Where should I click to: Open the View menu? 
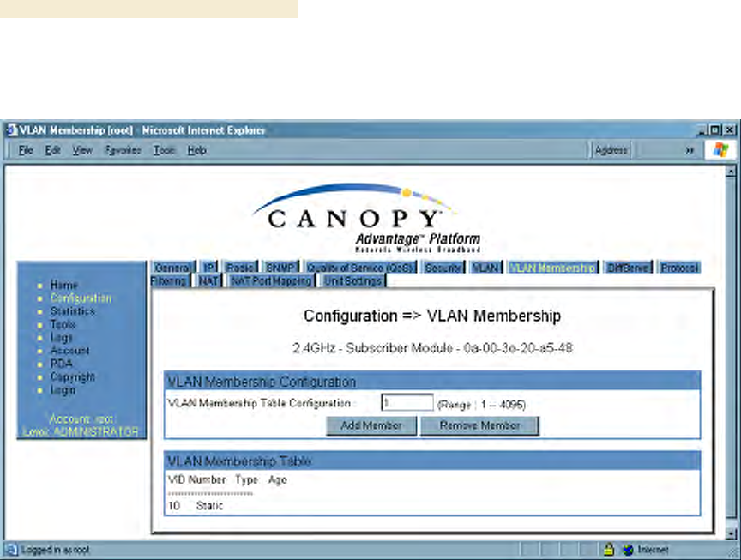coord(82,150)
